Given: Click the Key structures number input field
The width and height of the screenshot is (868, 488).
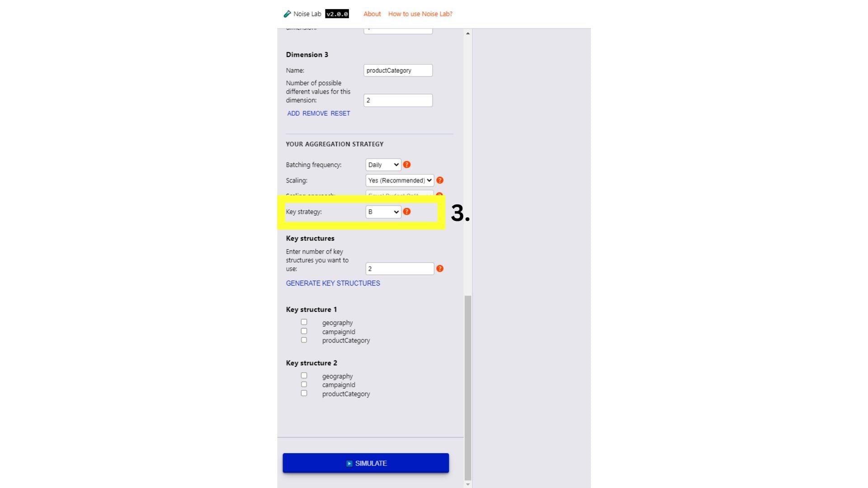Looking at the screenshot, I should pos(400,268).
